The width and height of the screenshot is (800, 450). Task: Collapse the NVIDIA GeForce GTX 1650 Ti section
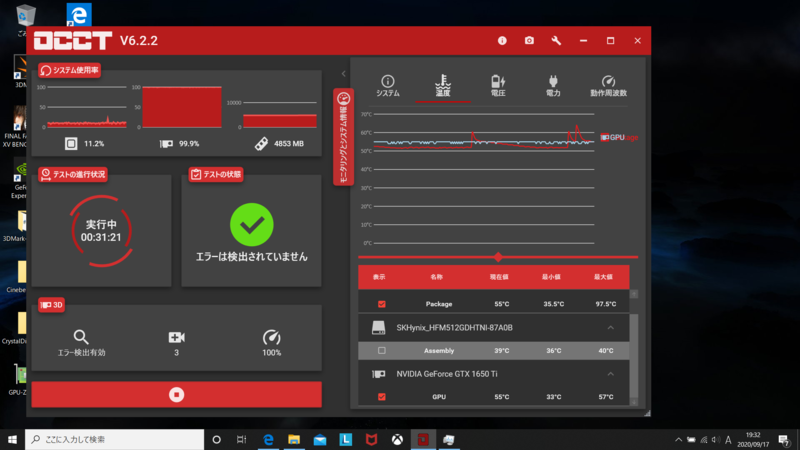coord(610,374)
